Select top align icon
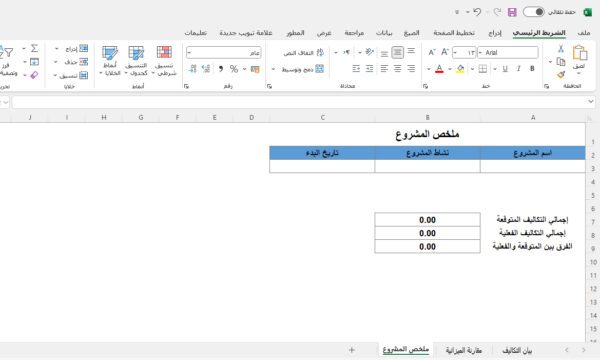Image resolution: width=600 pixels, height=360 pixels. click(411, 51)
